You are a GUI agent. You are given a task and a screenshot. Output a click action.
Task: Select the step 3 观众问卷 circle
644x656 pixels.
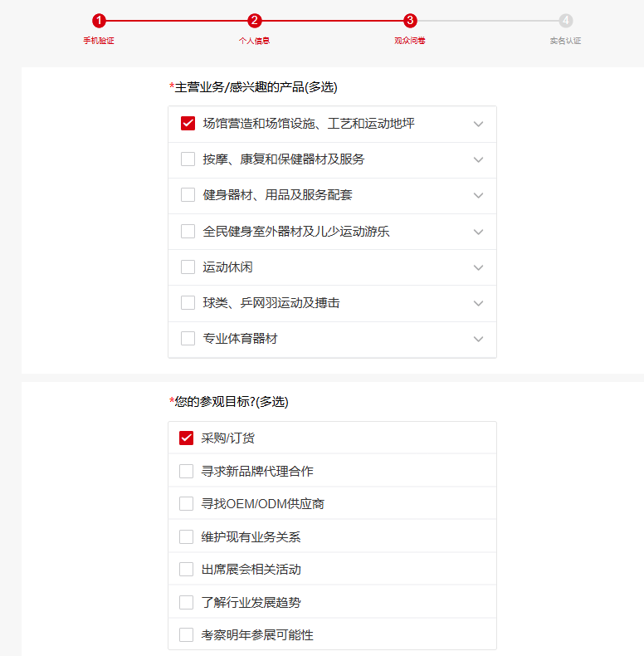[x=410, y=21]
